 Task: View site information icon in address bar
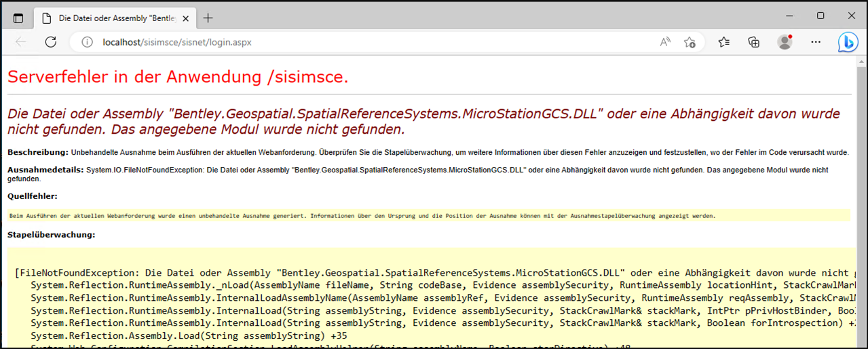click(x=87, y=42)
